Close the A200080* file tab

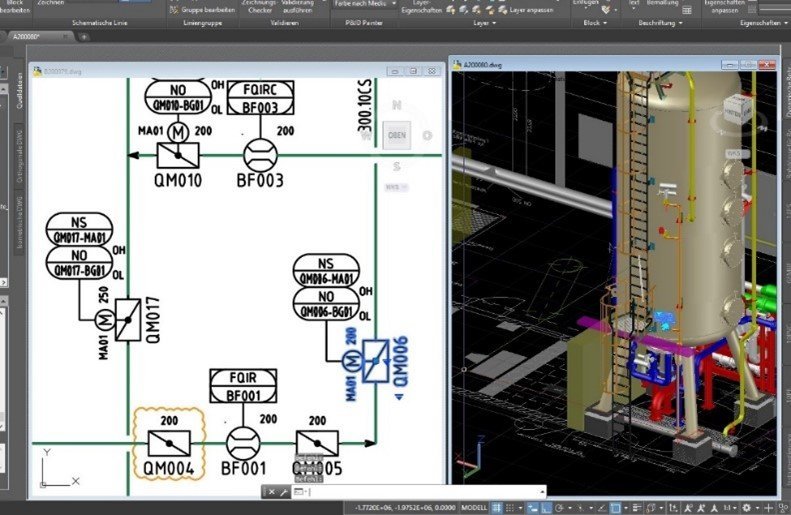point(65,37)
